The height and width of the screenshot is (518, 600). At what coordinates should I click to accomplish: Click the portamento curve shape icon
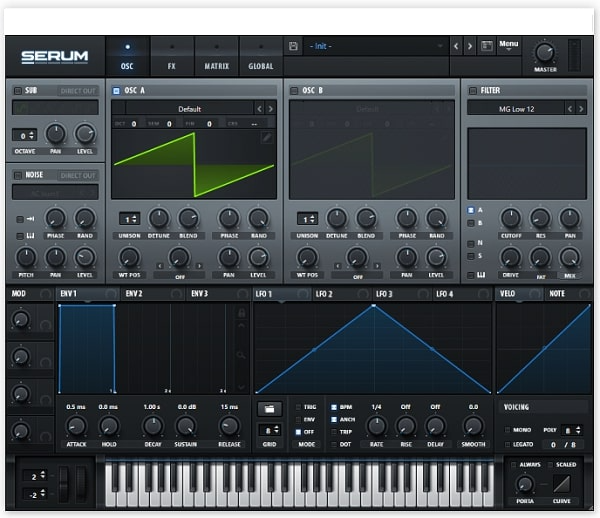(561, 484)
